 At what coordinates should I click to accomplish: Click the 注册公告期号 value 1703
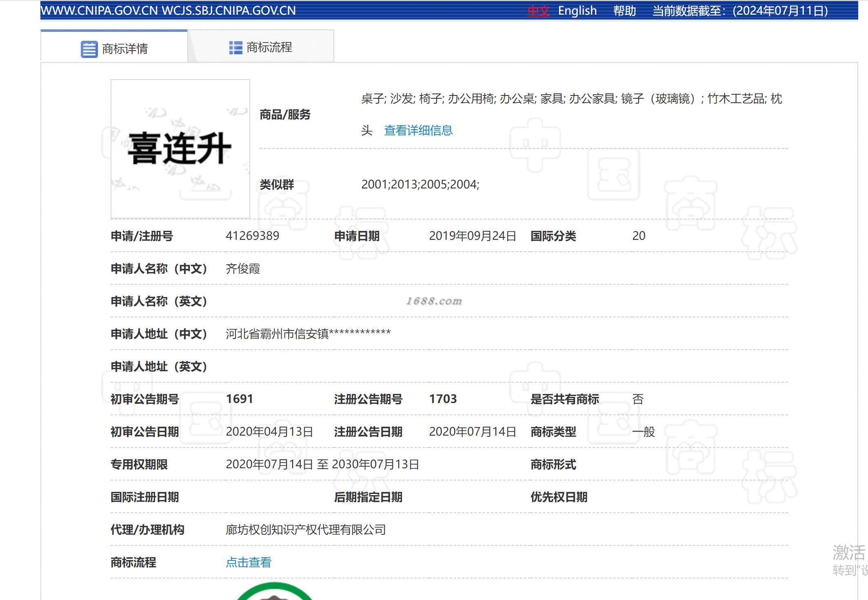(443, 399)
